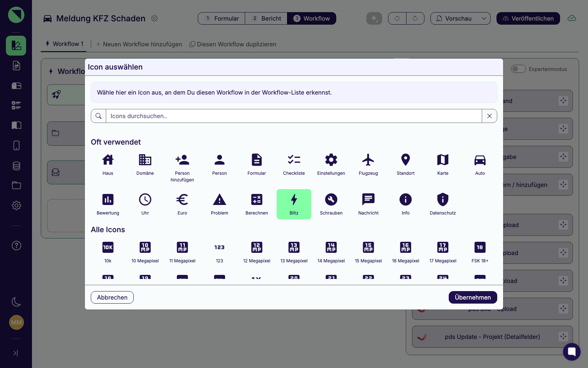Choose the Problem warning icon

click(x=219, y=204)
